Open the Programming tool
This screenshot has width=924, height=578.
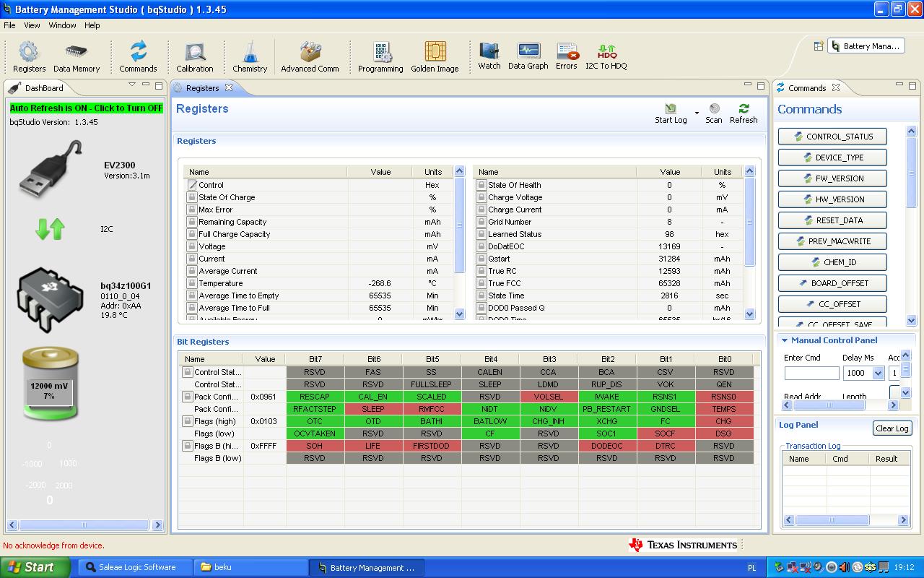coord(380,57)
